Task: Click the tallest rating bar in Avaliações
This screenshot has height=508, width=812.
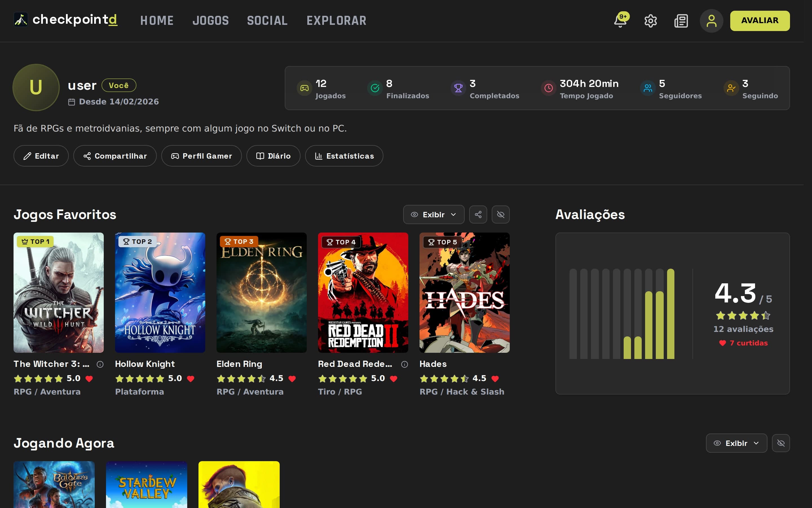Action: pyautogui.click(x=670, y=314)
